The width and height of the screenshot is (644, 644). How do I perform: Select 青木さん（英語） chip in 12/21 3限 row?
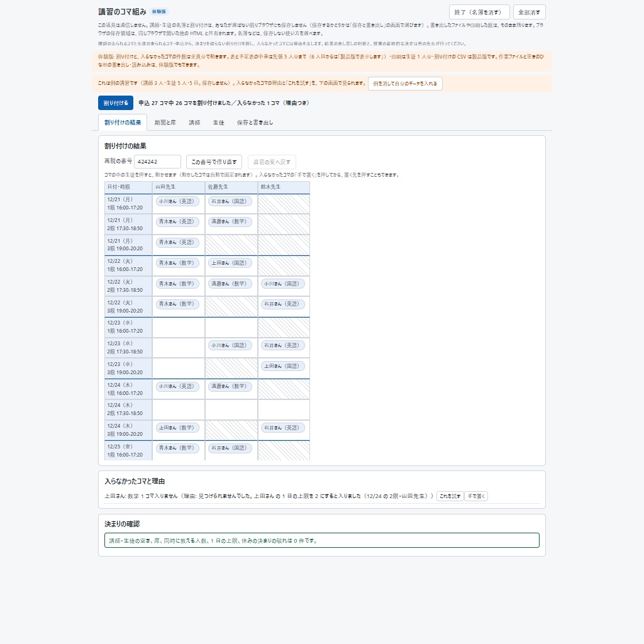(177, 242)
